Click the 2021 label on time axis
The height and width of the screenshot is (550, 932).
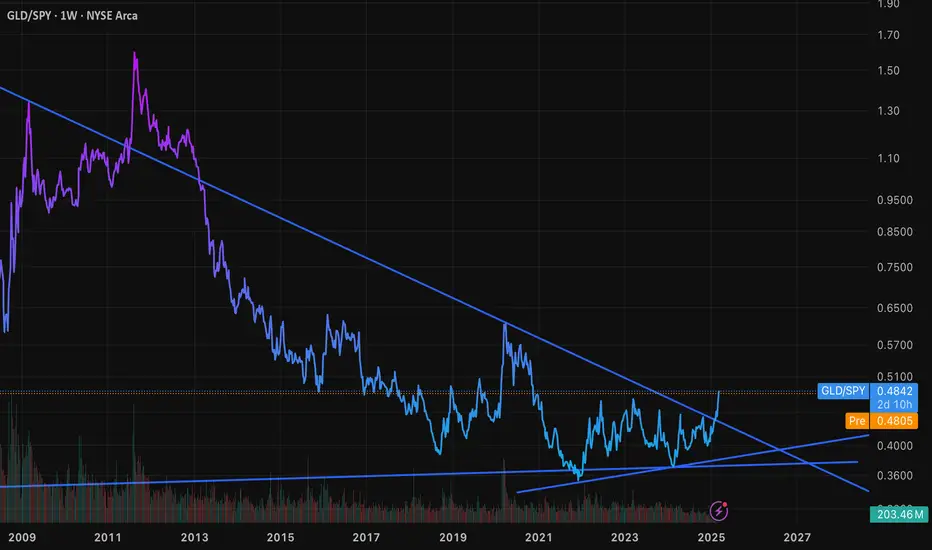[539, 538]
